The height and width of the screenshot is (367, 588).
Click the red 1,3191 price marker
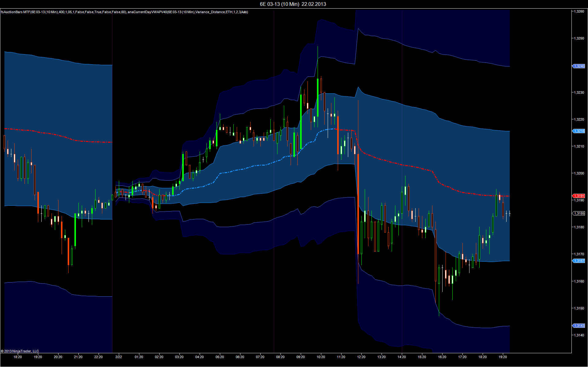tap(579, 196)
